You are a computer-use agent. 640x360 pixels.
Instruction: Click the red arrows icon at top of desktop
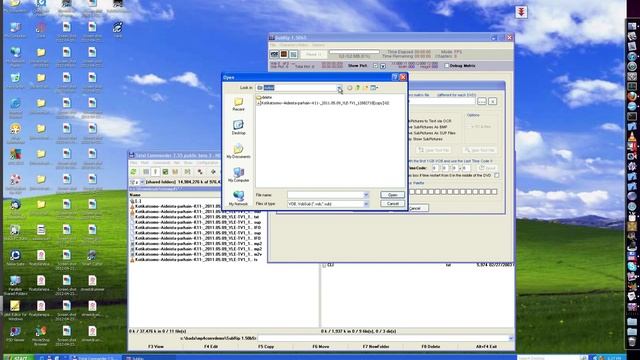click(521, 12)
